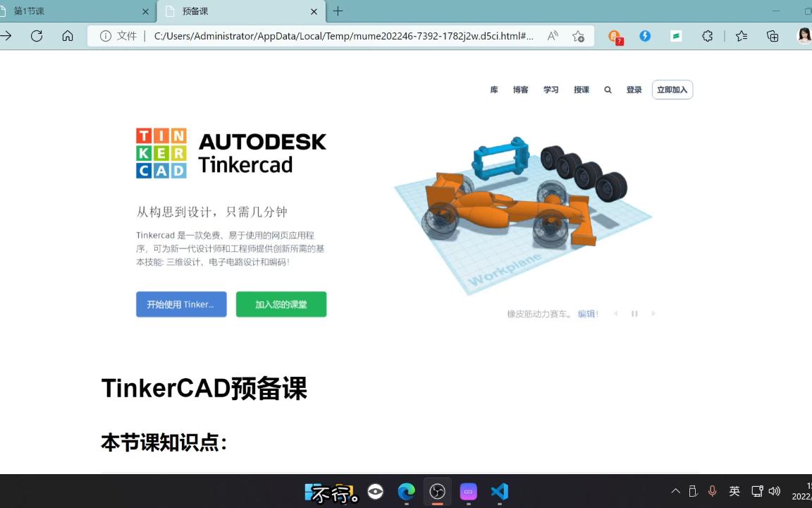Click the microphone icon in system tray

(x=713, y=491)
